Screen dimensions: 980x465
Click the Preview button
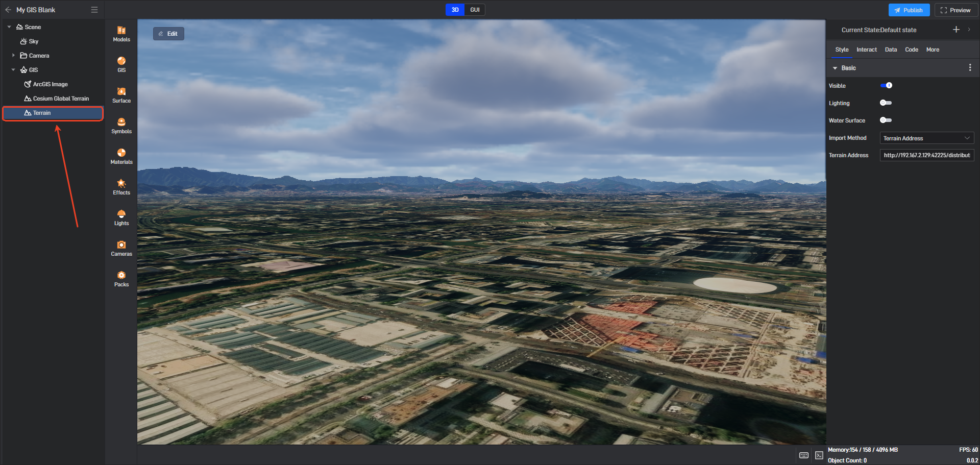tap(955, 10)
